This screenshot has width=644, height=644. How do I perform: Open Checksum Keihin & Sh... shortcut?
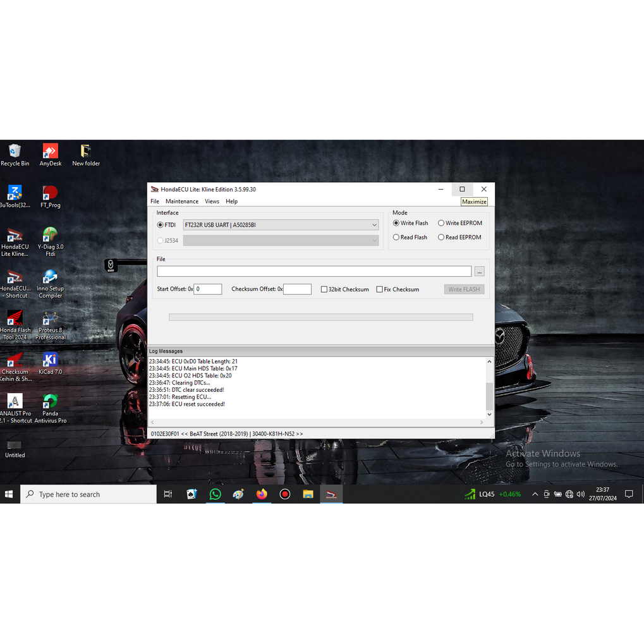pos(15,367)
